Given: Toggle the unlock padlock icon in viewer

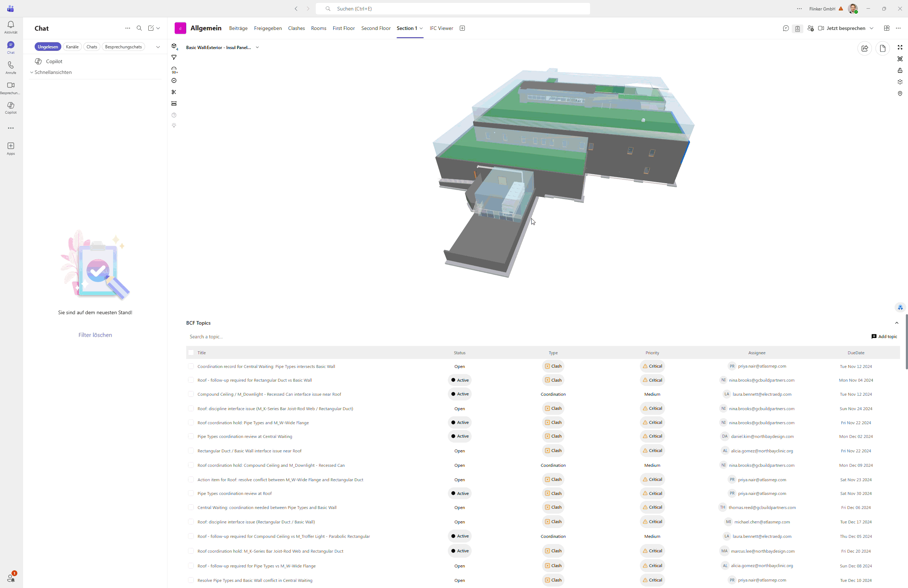Looking at the screenshot, I should [900, 71].
